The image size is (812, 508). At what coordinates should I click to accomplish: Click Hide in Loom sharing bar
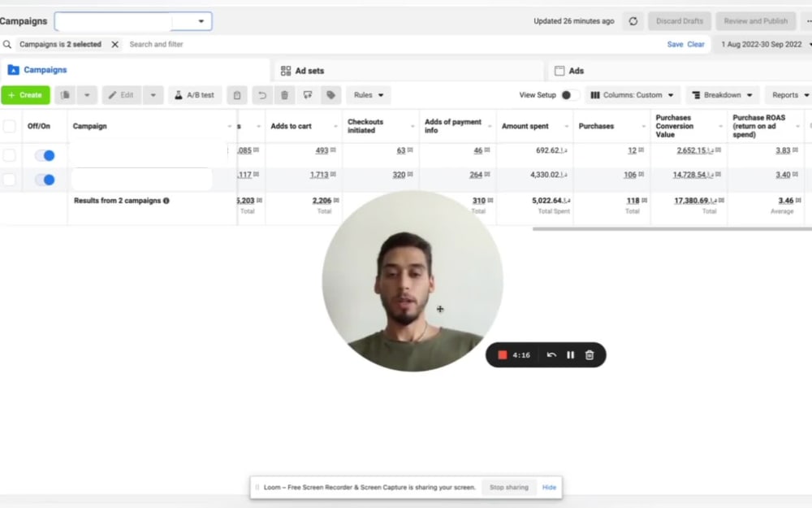[x=549, y=487]
